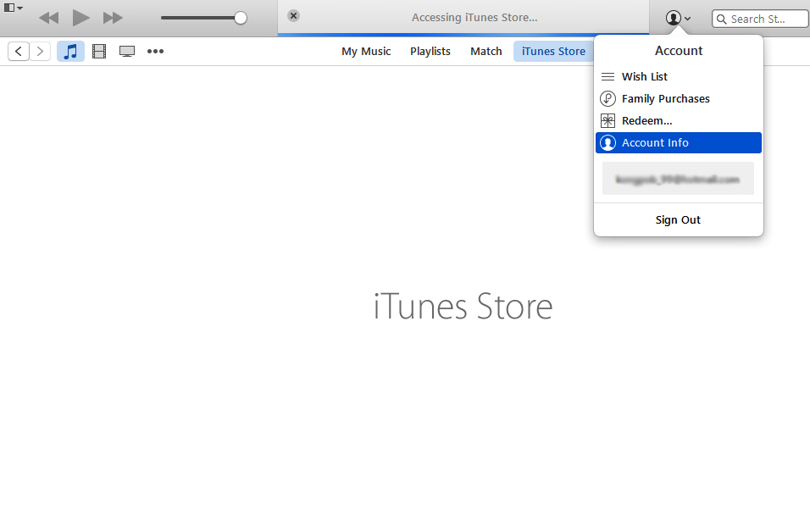This screenshot has height=532, width=810.
Task: Open Account Info menu item
Action: 679,142
